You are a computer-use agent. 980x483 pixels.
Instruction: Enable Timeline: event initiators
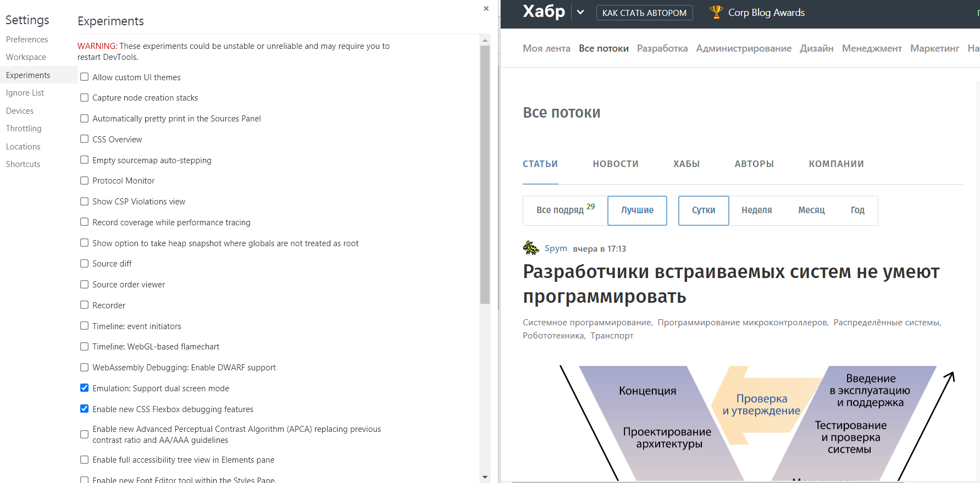84,326
